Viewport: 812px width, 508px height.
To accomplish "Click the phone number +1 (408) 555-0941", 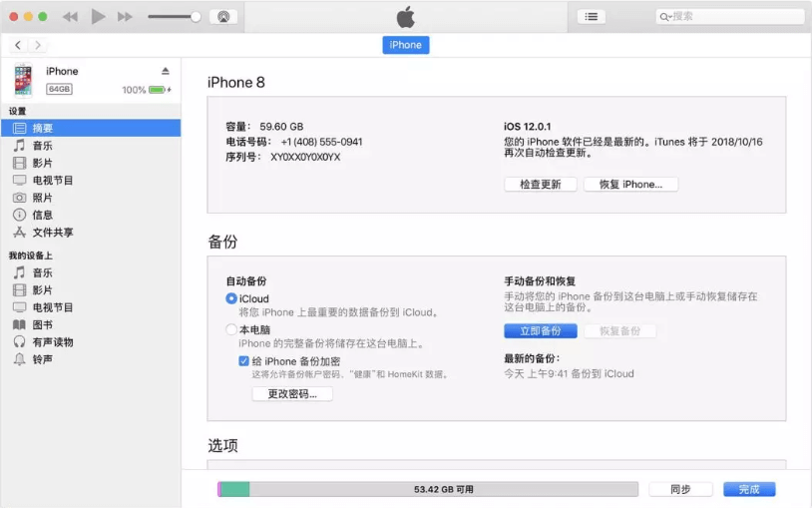I will (321, 142).
